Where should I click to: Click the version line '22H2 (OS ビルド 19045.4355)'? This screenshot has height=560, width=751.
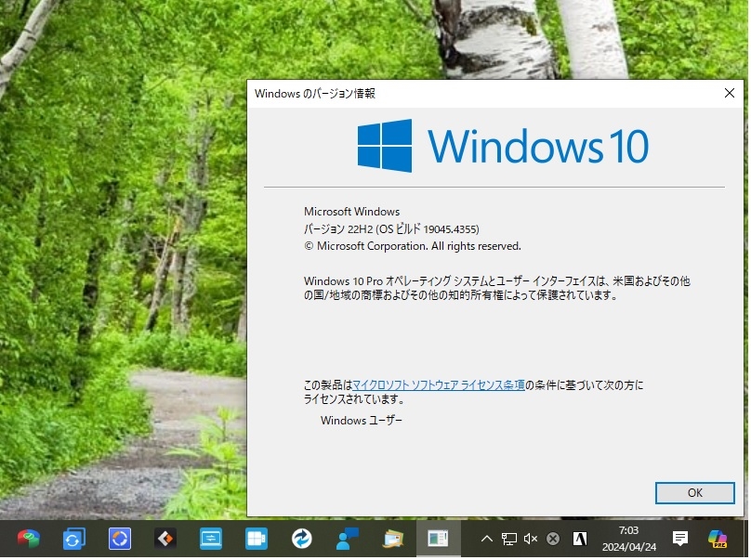393,229
